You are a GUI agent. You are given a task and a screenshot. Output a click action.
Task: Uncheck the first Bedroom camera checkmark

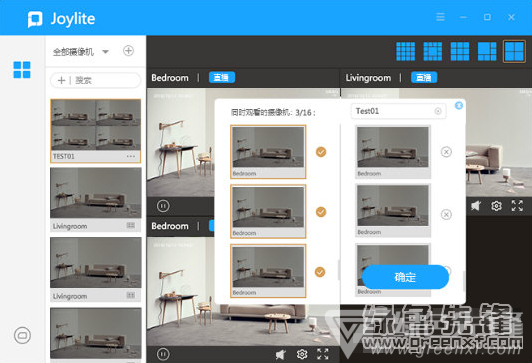[x=321, y=152]
